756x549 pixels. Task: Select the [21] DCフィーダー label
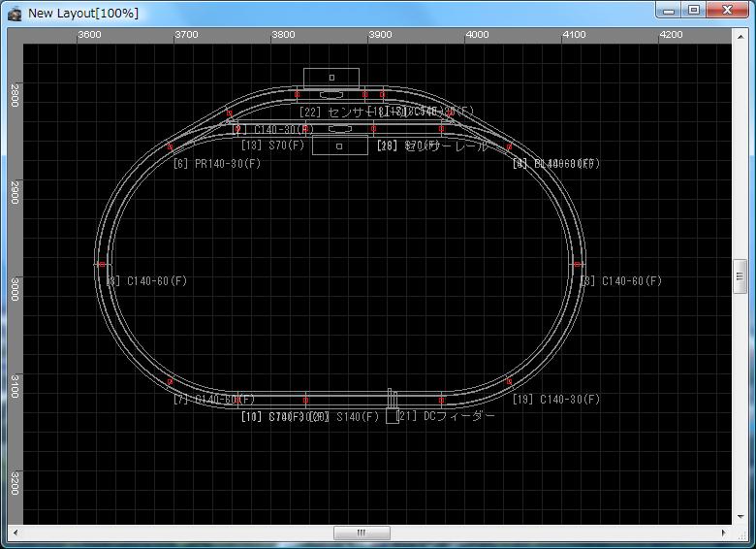tap(447, 415)
